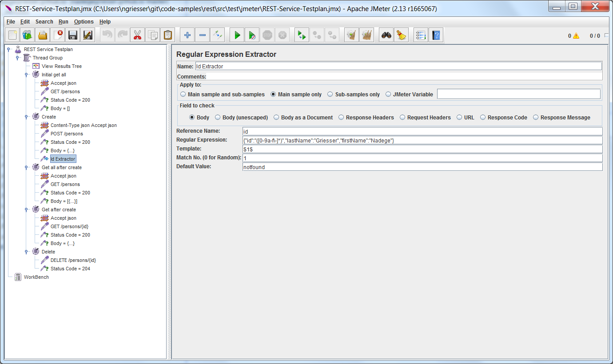The height and width of the screenshot is (364, 613).
Task: Start the test with green play icon
Action: pos(237,35)
